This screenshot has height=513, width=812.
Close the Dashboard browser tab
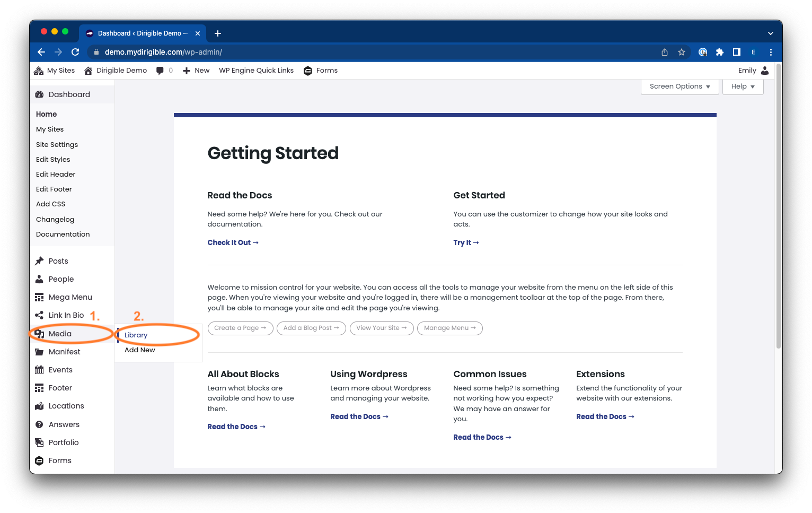(x=198, y=33)
